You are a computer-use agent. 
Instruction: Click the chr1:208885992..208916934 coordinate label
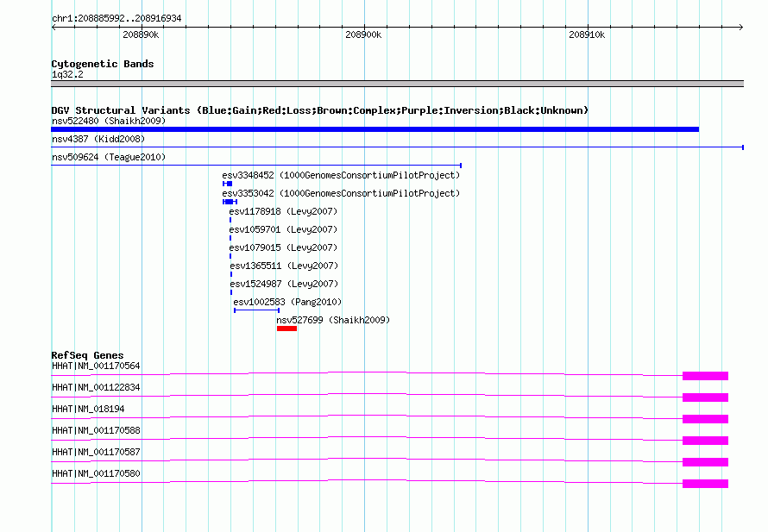[116, 19]
